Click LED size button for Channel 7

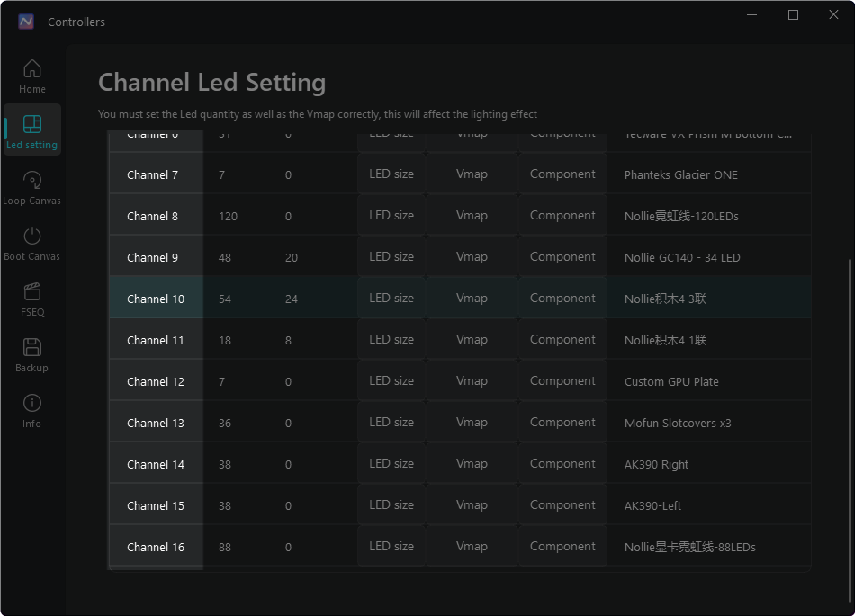(391, 174)
